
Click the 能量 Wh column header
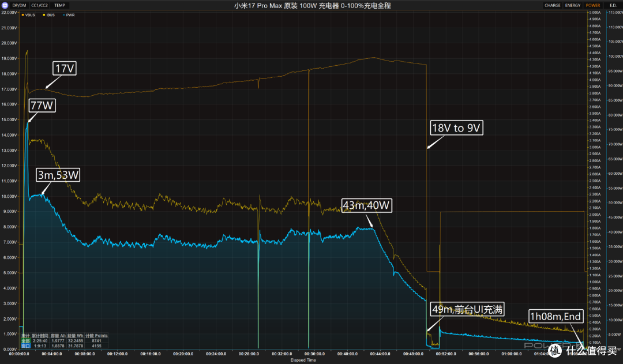coord(76,336)
